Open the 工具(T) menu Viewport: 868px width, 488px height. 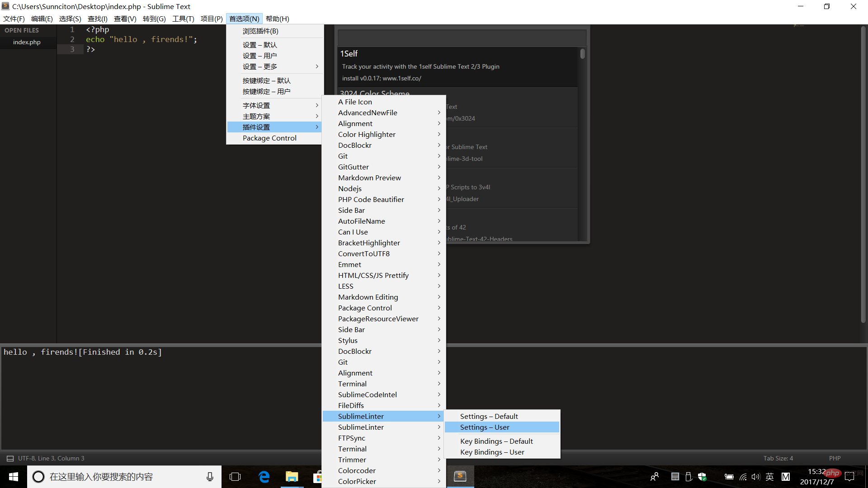pyautogui.click(x=183, y=19)
